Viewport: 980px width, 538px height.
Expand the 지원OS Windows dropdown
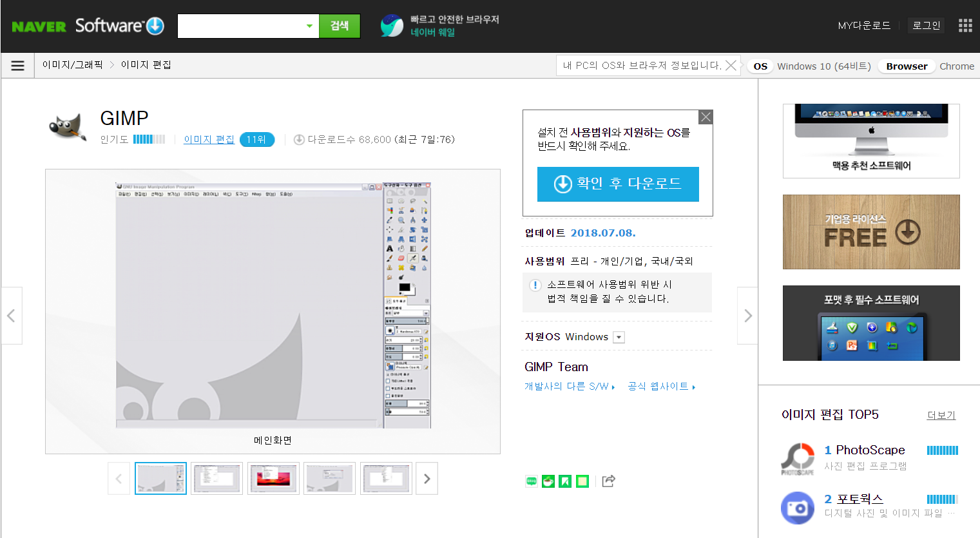point(619,337)
